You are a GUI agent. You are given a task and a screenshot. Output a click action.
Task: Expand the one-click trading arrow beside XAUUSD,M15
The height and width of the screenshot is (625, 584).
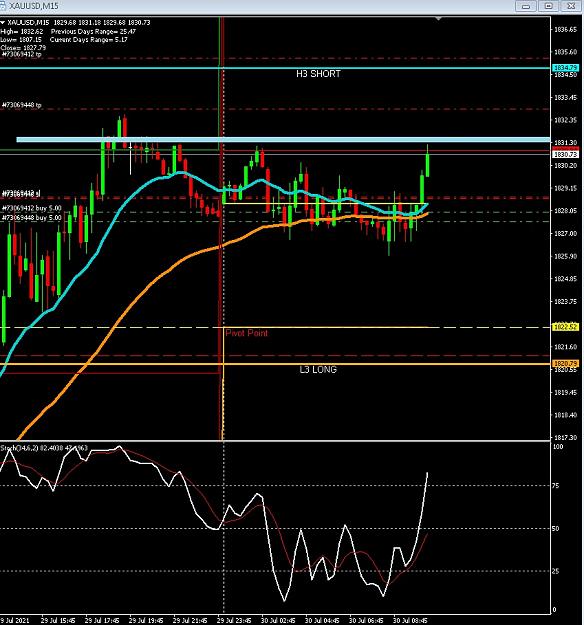pyautogui.click(x=2, y=23)
